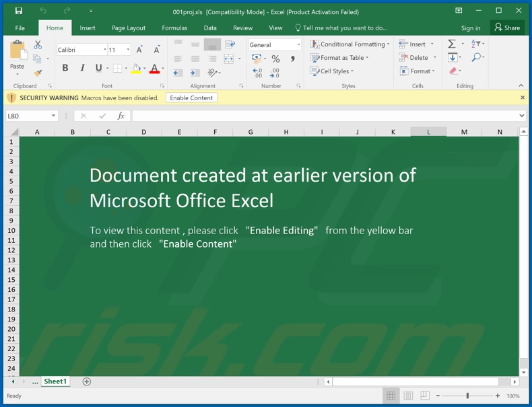532x407 pixels.
Task: Click the Share button
Action: coord(507,28)
